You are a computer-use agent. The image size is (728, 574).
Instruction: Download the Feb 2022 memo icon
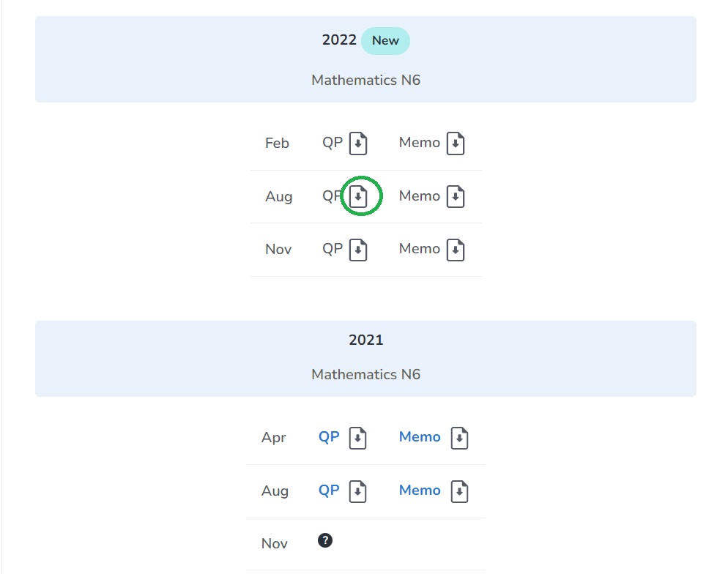456,143
